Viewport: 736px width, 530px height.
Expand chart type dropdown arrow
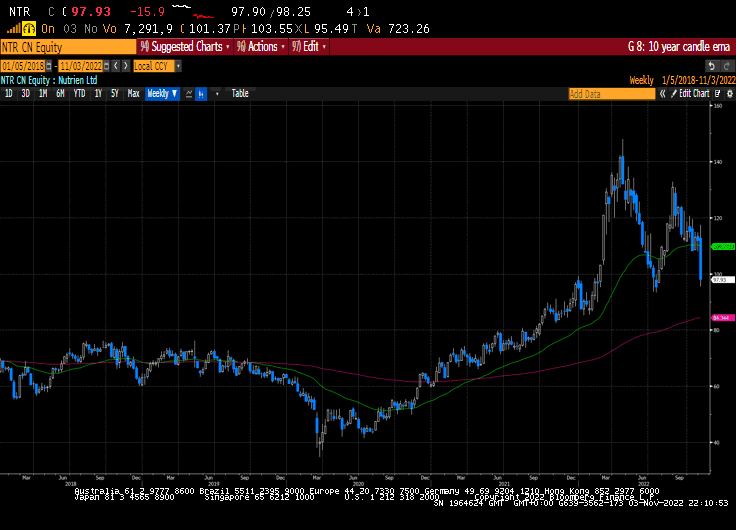tap(217, 94)
